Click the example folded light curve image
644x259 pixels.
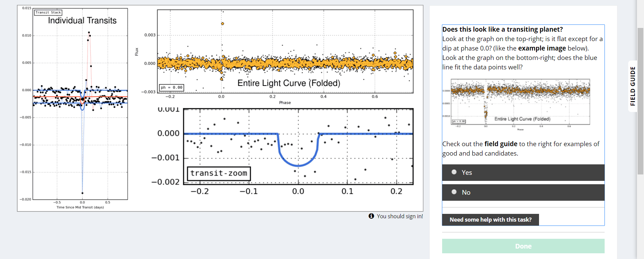click(521, 104)
